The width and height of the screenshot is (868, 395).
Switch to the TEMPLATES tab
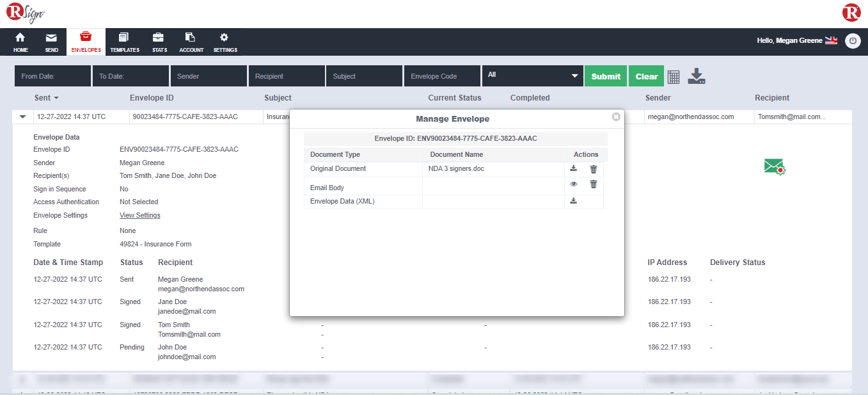pos(124,42)
